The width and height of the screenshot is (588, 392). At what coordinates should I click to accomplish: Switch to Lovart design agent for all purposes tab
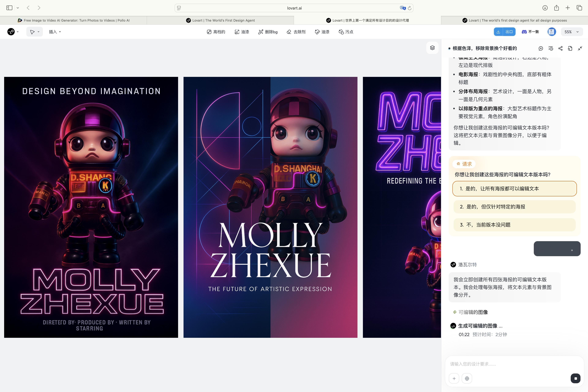click(514, 20)
